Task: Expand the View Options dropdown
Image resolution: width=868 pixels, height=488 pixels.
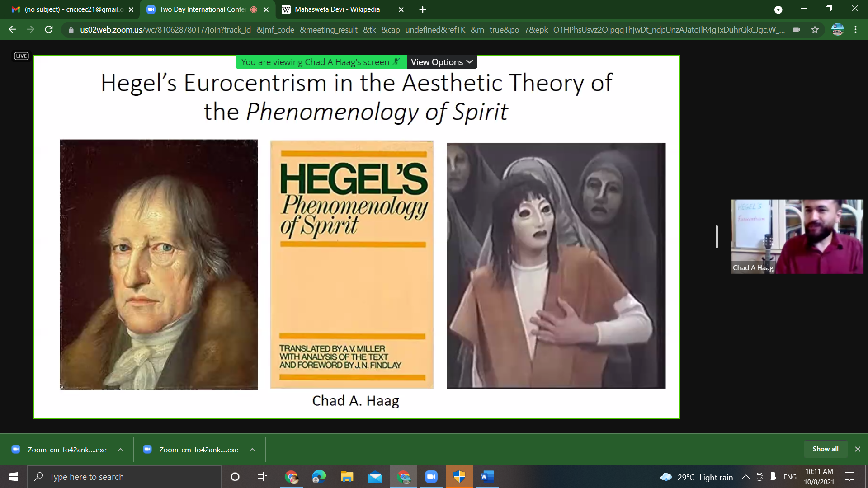Action: [442, 62]
